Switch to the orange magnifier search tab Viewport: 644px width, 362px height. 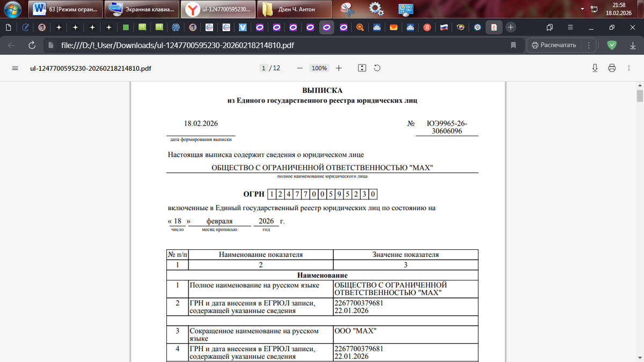pyautogui.click(x=360, y=27)
